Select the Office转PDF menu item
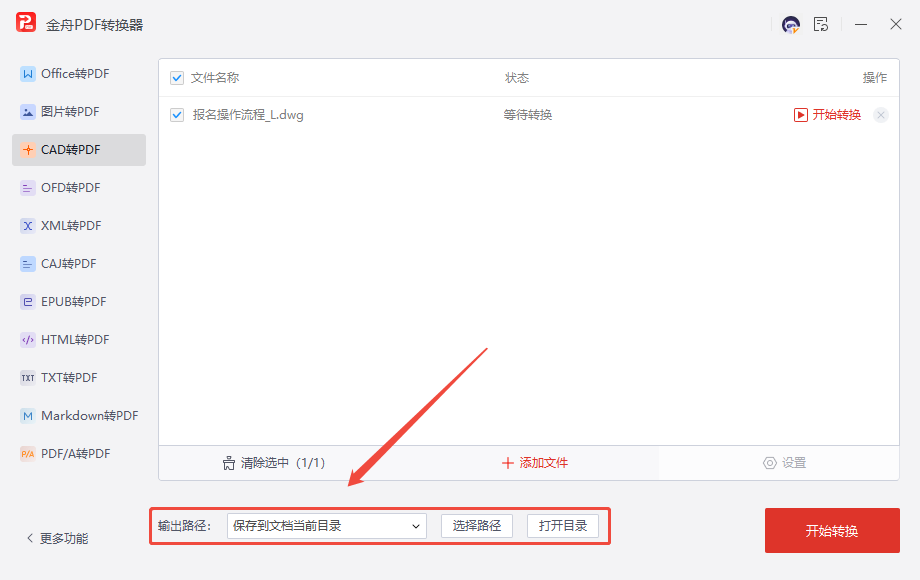This screenshot has height=580, width=920. point(79,74)
